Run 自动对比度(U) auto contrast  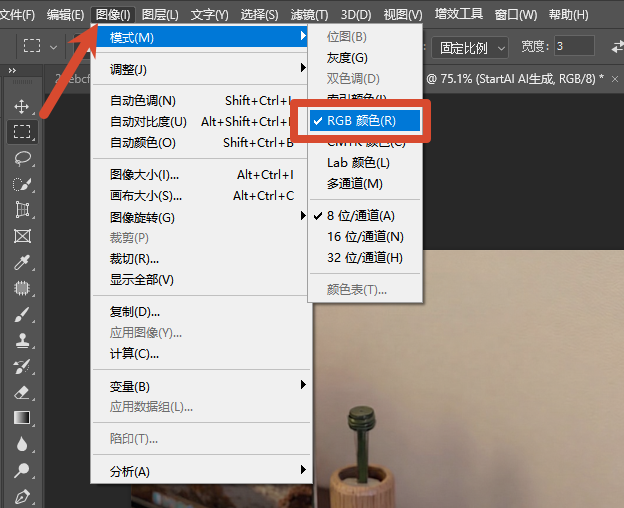pyautogui.click(x=201, y=121)
